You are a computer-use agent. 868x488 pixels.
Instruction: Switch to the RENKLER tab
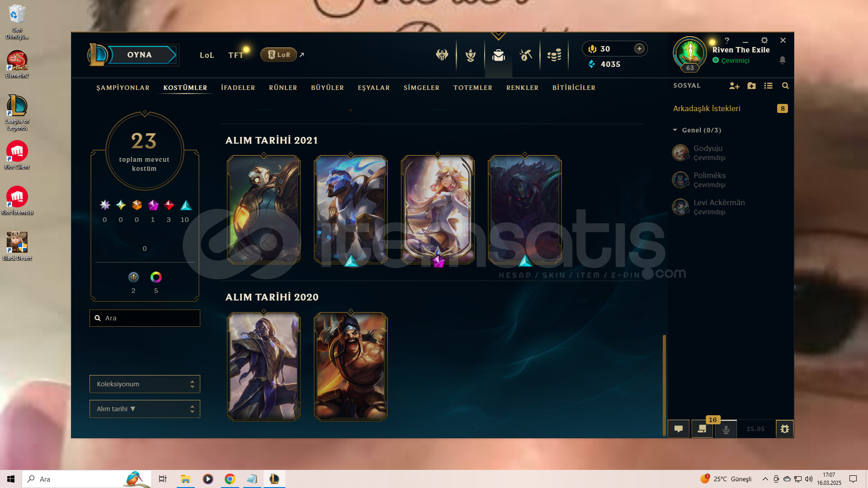(522, 88)
